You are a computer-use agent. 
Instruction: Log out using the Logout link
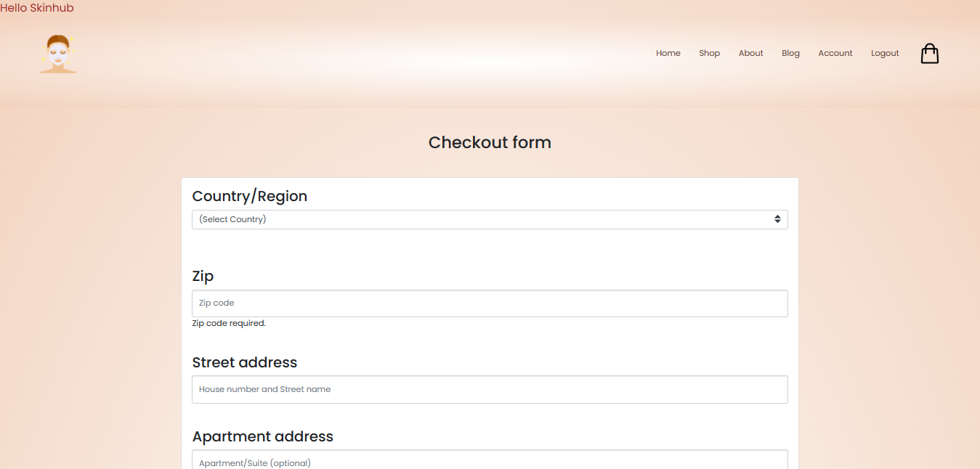pos(884,53)
